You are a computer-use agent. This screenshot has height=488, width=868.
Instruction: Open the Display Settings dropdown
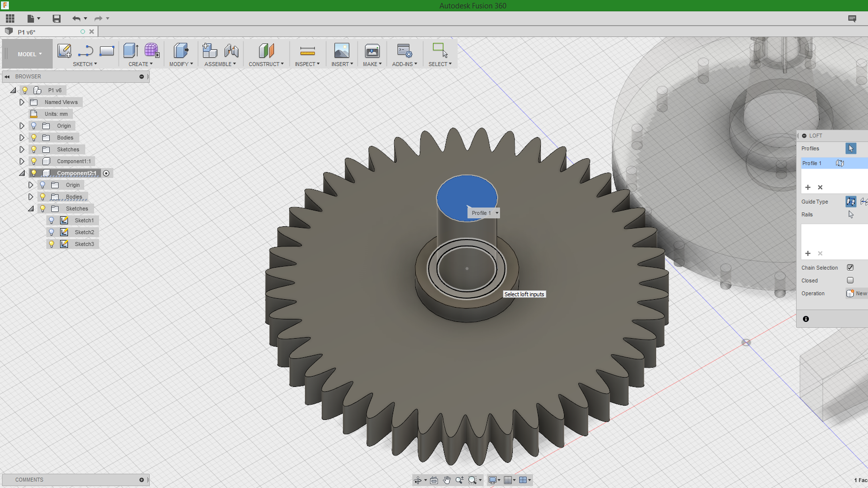click(494, 480)
